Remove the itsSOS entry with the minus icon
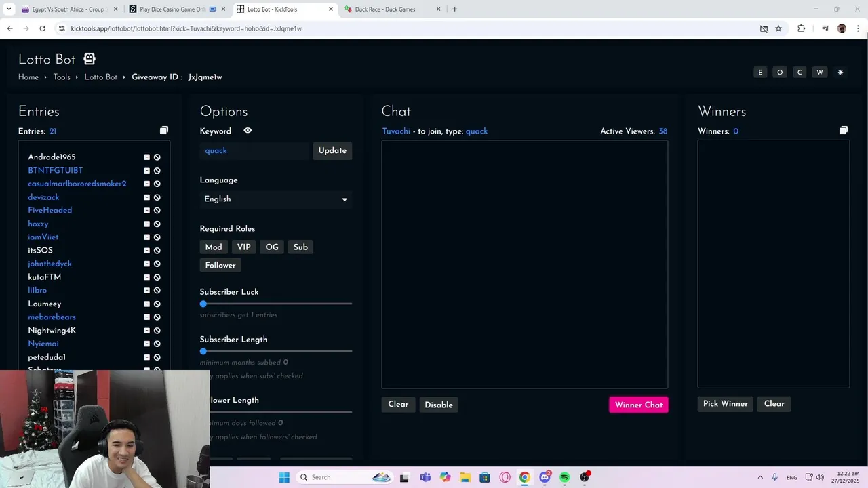This screenshot has height=488, width=868. pos(146,251)
